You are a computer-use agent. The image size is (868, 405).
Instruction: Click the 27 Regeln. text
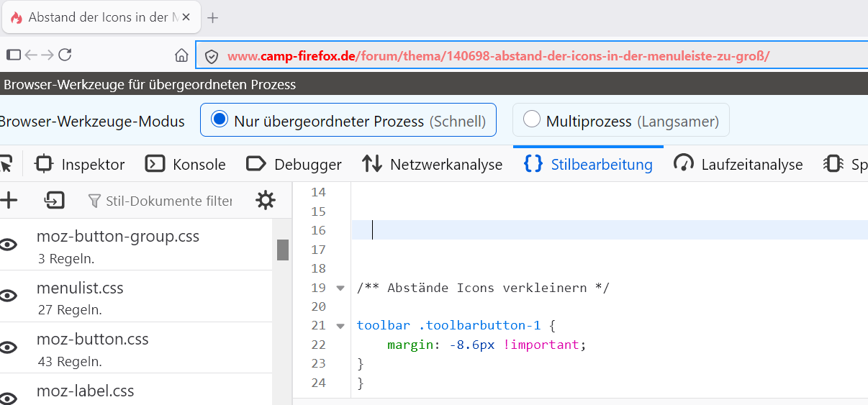(x=69, y=310)
